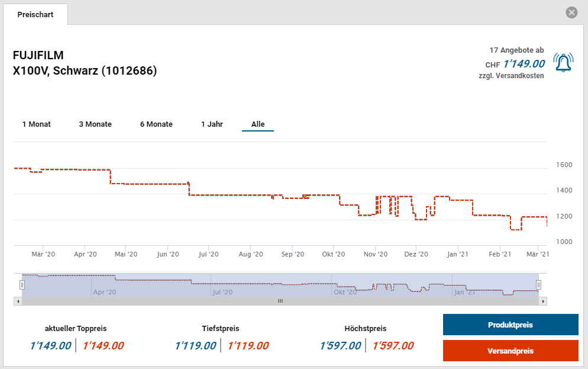
Task: Click the 17 Angebote ab text
Action: 516,50
